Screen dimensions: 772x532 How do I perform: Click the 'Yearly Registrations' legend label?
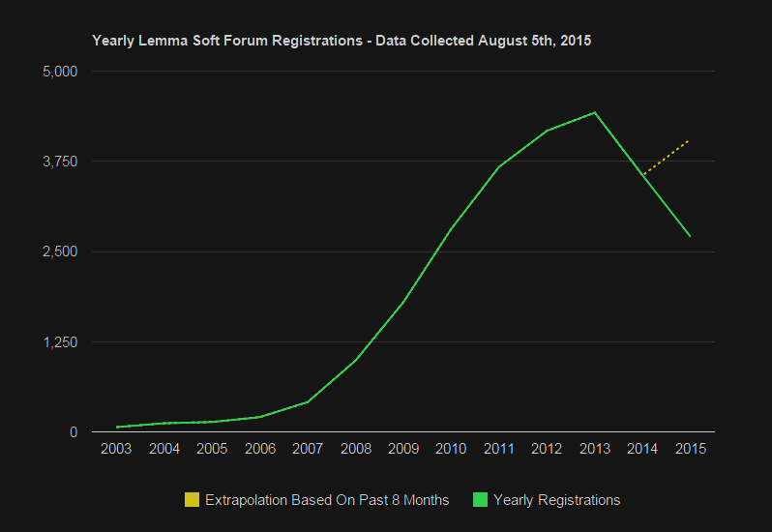557,500
